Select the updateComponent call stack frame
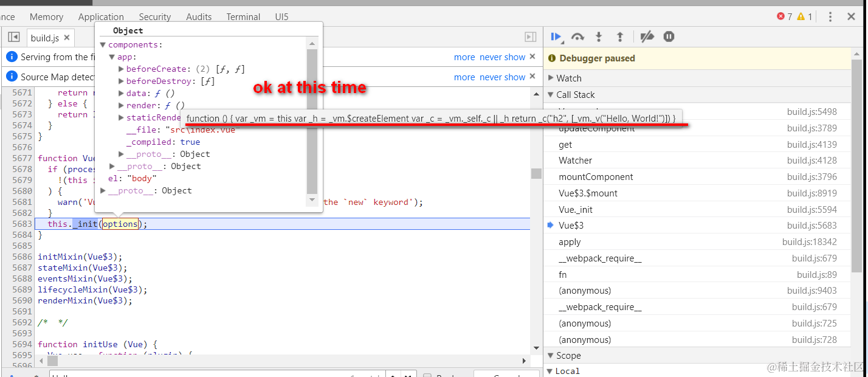This screenshot has height=377, width=868. tap(697, 128)
